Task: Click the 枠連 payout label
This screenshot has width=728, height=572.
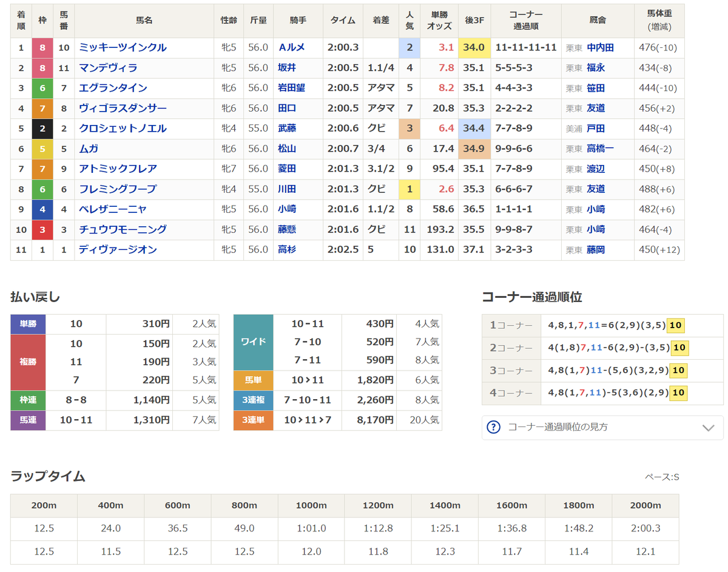Action: [28, 400]
